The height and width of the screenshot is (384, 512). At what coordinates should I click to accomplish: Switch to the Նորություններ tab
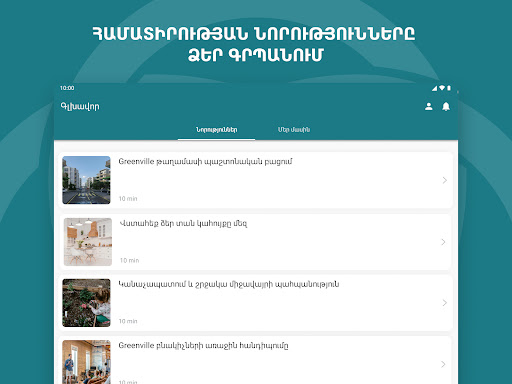[217, 130]
